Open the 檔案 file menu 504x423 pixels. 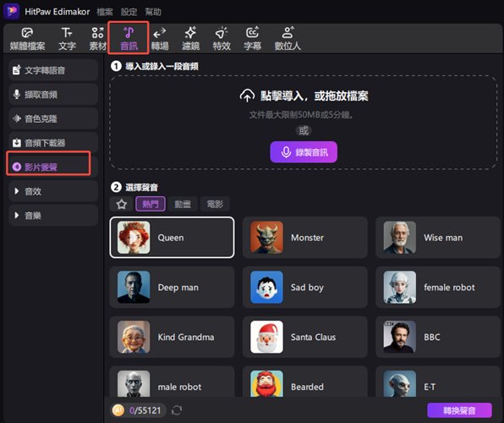click(x=105, y=12)
